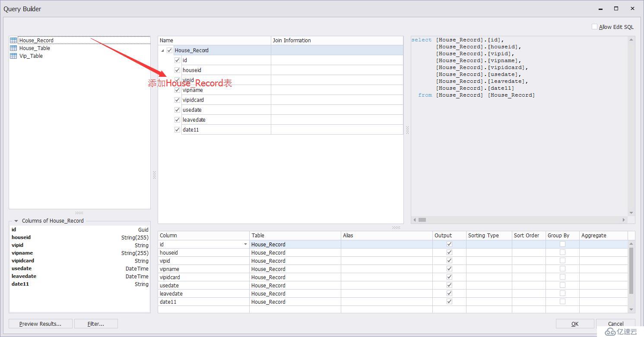Click the SQL panel scroll-down arrow

631,212
